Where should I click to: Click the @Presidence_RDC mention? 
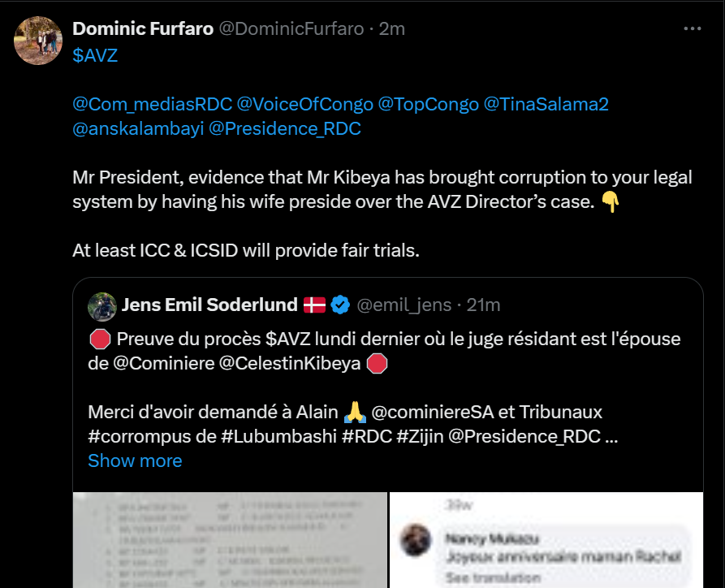pyautogui.click(x=285, y=128)
